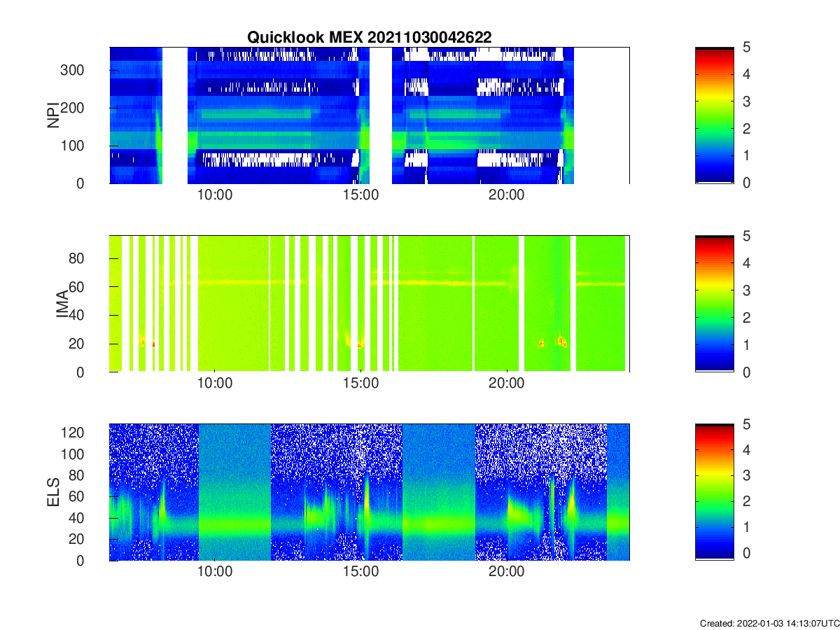Click the 10:00 tick label under NPI plot
Screen dimensions: 840x630
(x=215, y=195)
